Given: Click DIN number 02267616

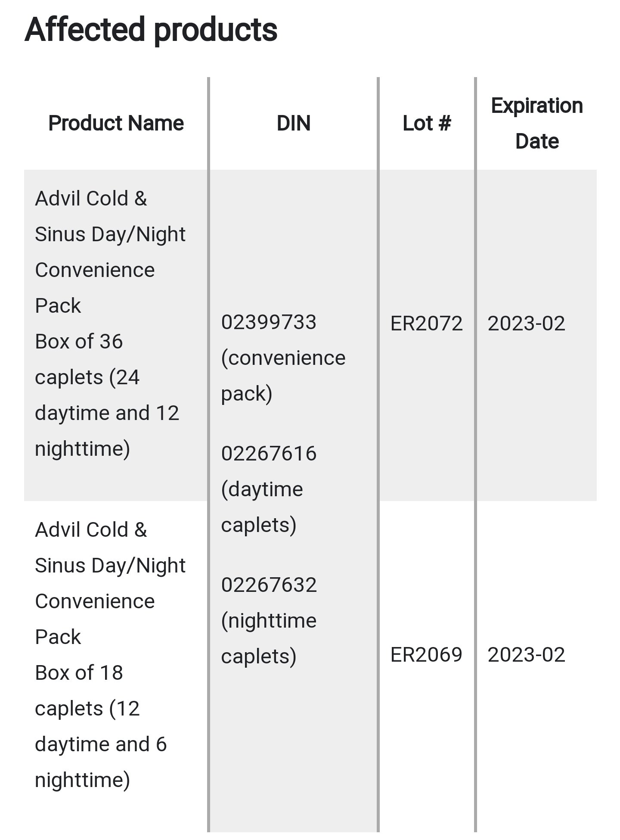Looking at the screenshot, I should click(269, 454).
